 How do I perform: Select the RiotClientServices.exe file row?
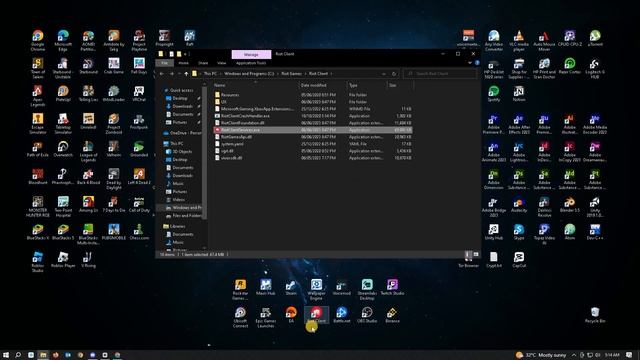pos(313,130)
